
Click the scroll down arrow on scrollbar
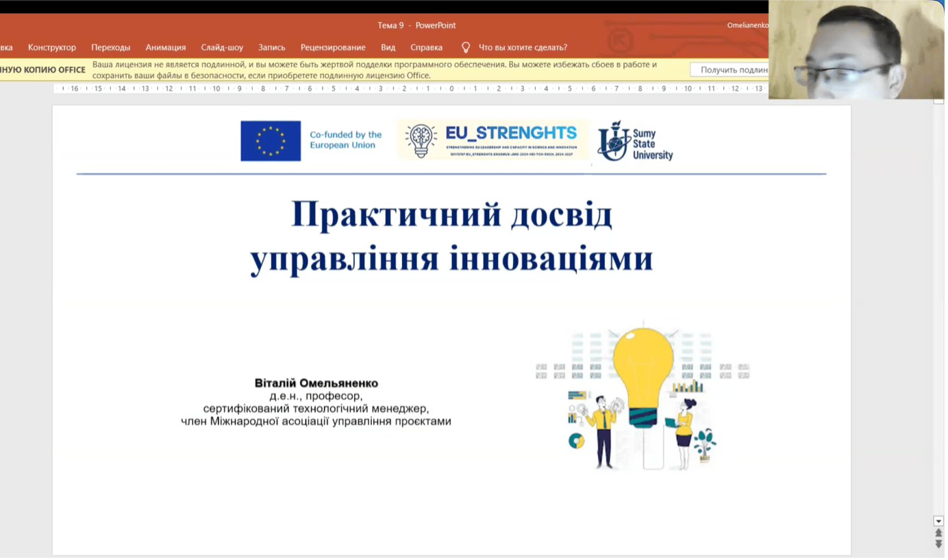coord(938,521)
